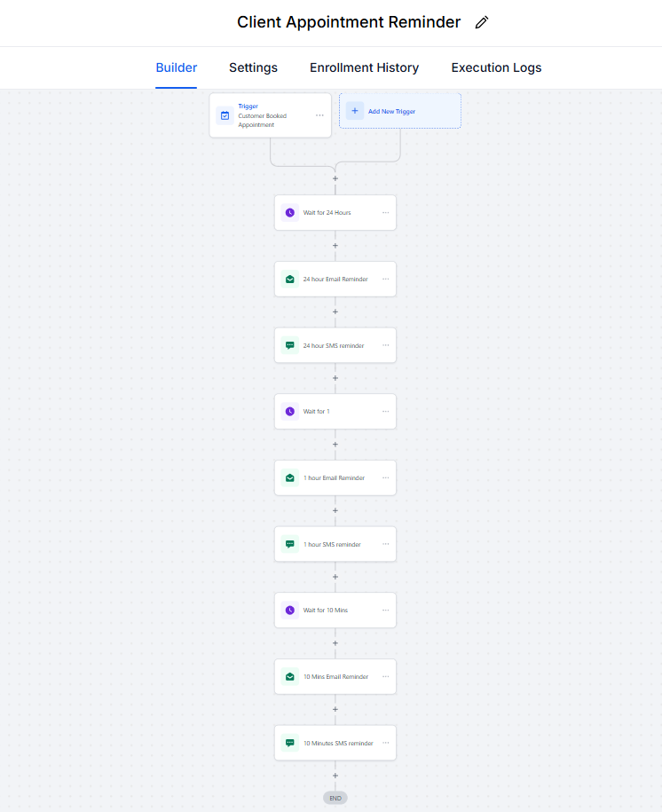
Task: View the Execution Logs tab
Action: [x=496, y=67]
